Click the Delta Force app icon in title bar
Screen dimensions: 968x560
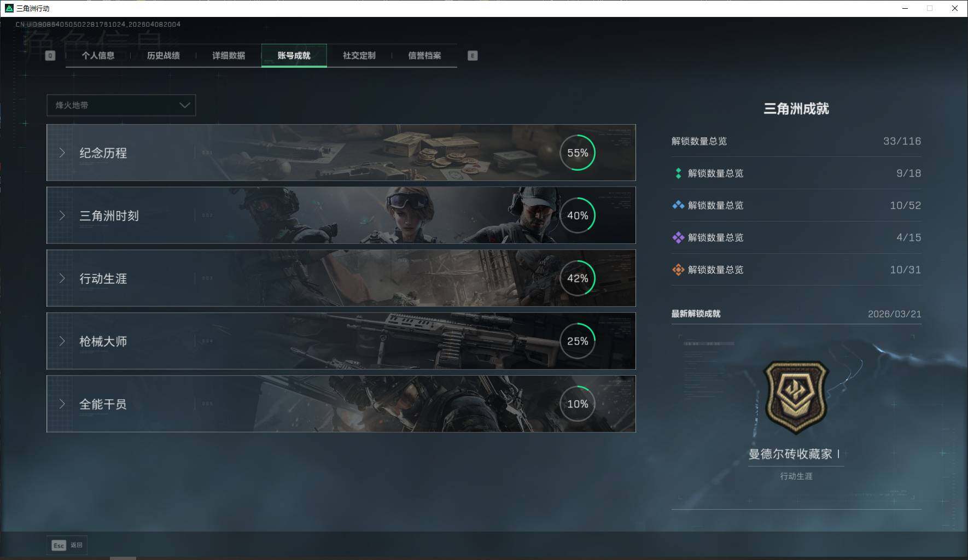click(9, 8)
